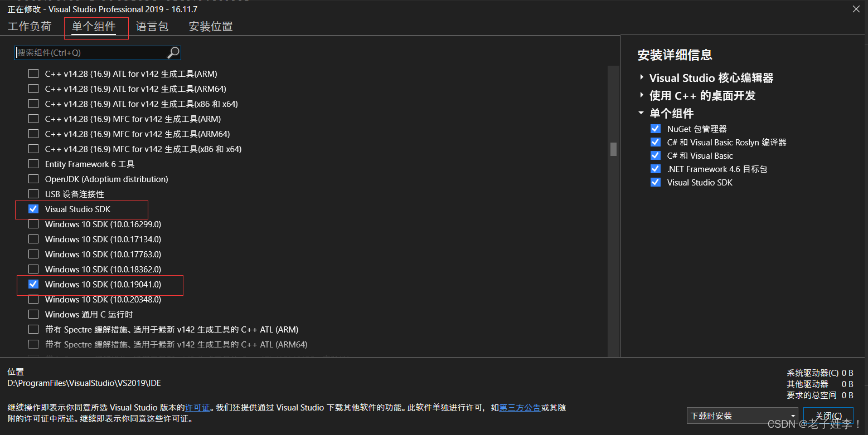Image resolution: width=868 pixels, height=435 pixels.
Task: Check Windows 通用 C 运行时
Action: (x=33, y=314)
